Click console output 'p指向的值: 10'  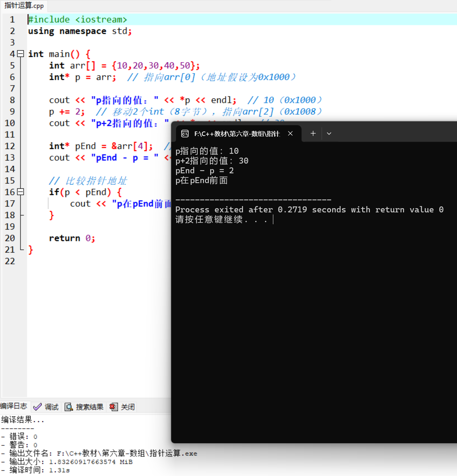point(207,151)
